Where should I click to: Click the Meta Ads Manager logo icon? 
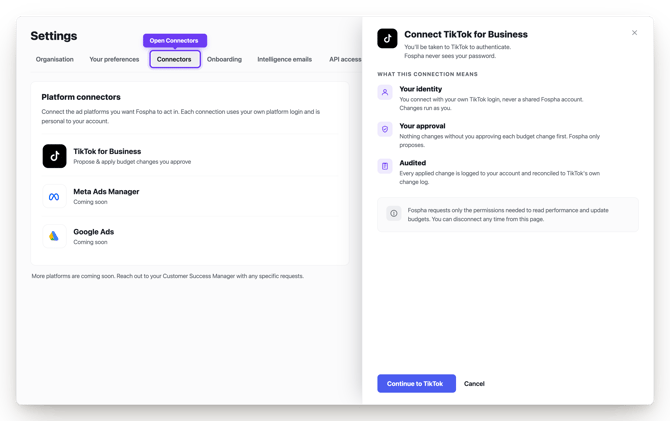pos(54,197)
